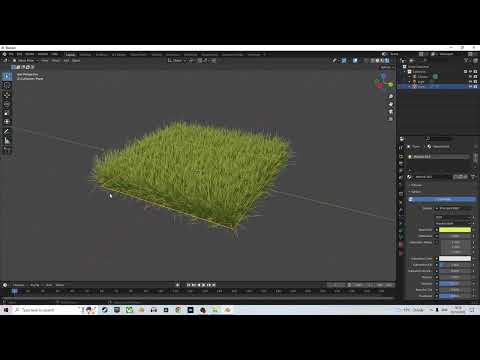
Task: Open the Add menu in viewport header
Action: [66, 61]
